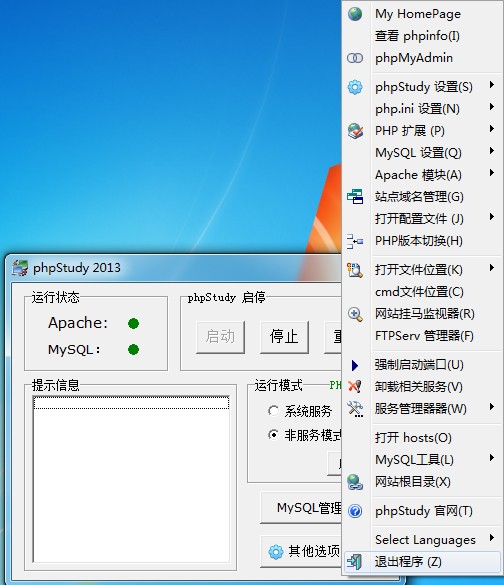Click the 启动 button

[220, 337]
